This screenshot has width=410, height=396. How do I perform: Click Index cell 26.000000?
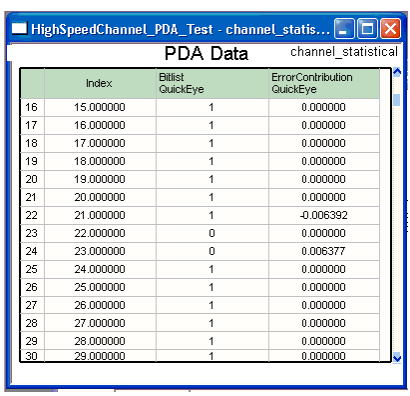[100, 305]
